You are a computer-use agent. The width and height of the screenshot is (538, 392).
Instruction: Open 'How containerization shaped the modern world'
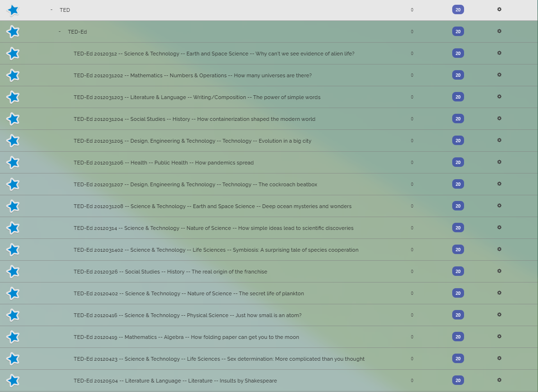194,119
